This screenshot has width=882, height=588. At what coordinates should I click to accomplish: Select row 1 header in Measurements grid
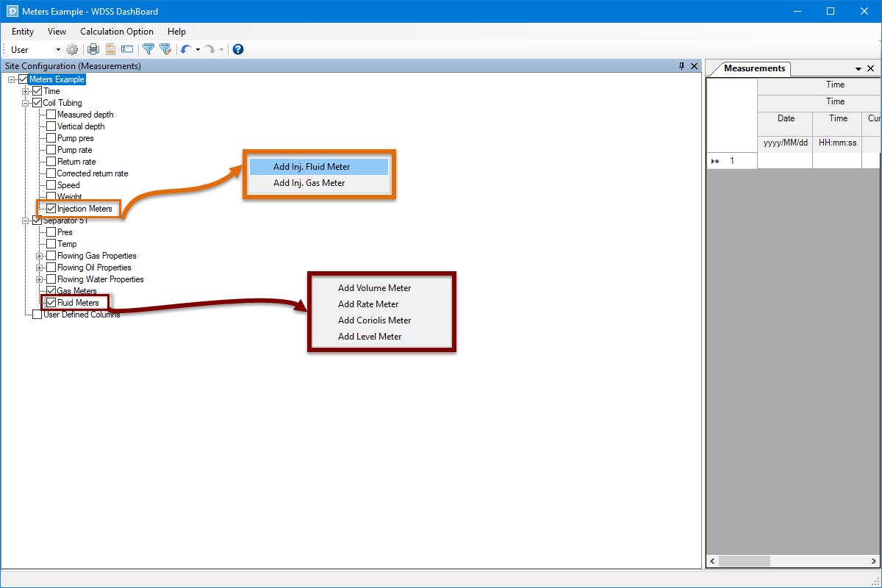pyautogui.click(x=732, y=161)
